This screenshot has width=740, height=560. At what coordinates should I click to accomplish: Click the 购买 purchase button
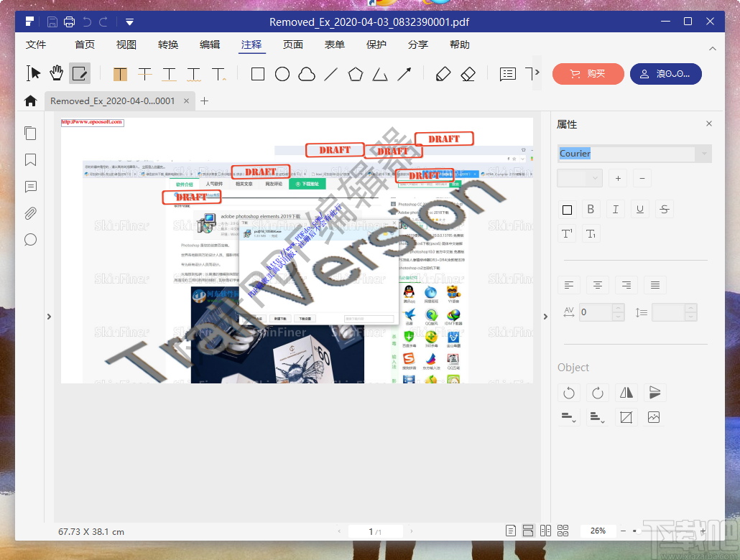click(x=588, y=74)
